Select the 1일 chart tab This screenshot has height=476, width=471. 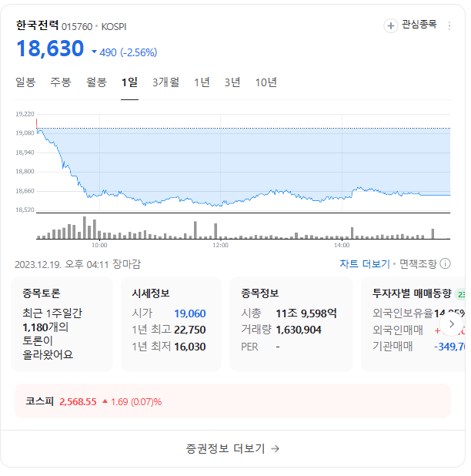pos(129,82)
